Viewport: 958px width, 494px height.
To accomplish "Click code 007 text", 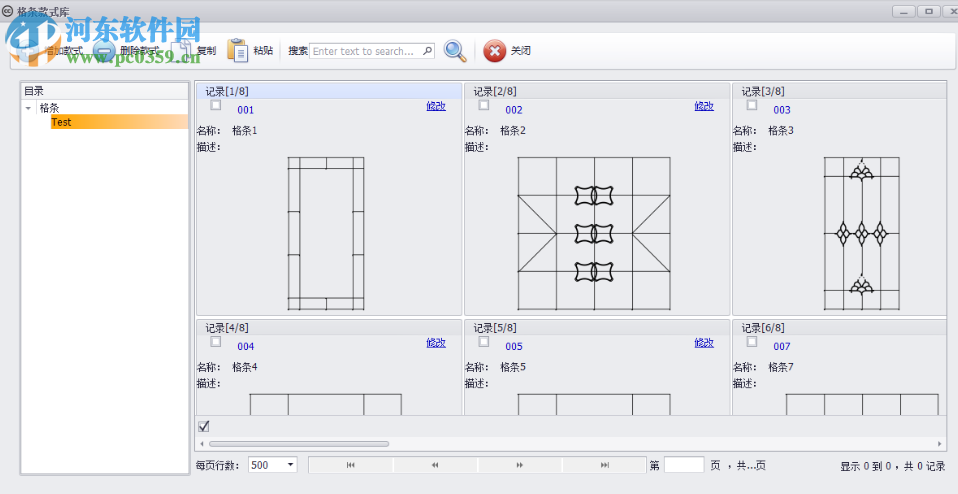I will pos(782,347).
